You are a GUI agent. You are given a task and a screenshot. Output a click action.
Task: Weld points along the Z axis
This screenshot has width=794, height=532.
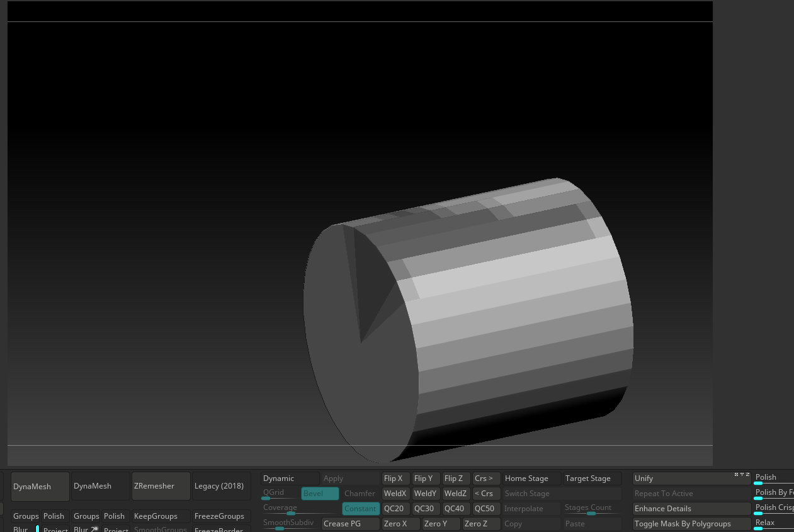[455, 493]
